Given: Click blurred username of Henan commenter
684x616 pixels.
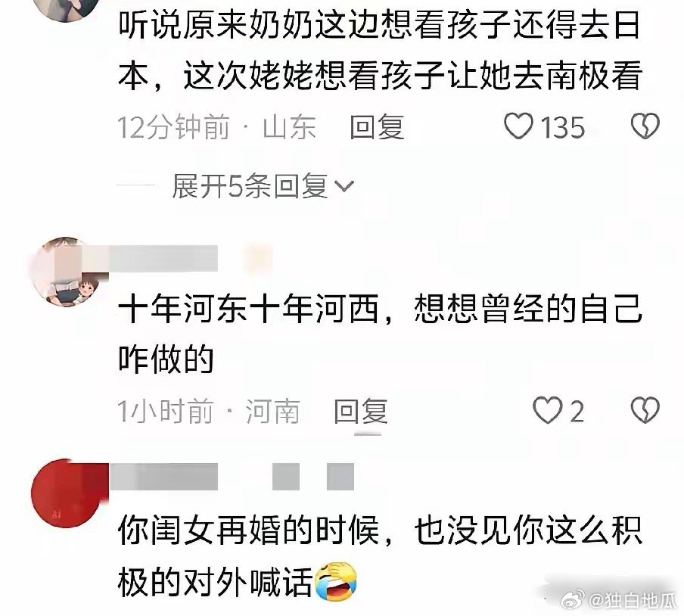Looking at the screenshot, I should click(163, 258).
